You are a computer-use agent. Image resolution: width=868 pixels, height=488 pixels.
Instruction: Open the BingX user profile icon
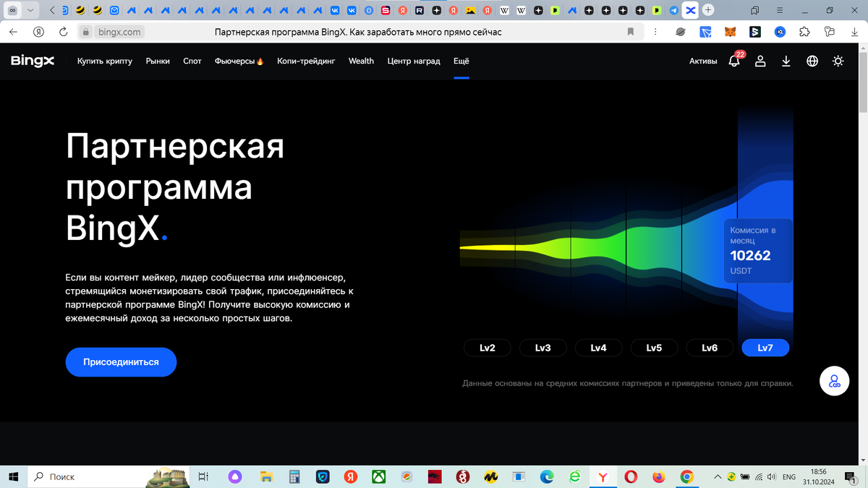pyautogui.click(x=760, y=61)
